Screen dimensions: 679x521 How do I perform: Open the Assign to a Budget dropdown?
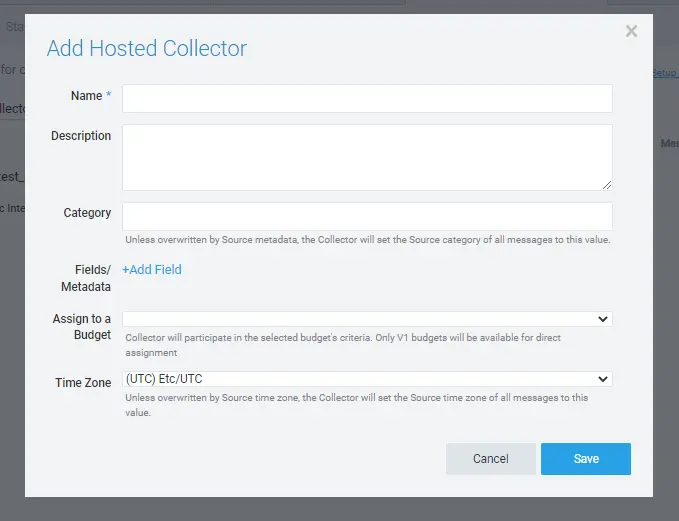367,319
